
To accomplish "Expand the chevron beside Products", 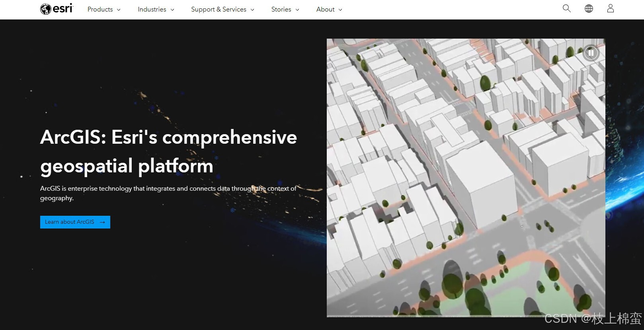I will (x=119, y=10).
